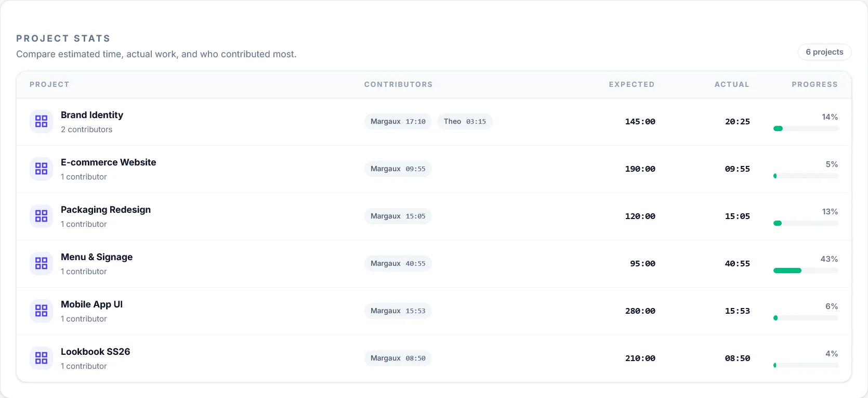Select the Packaging Redesign project icon
This screenshot has width=868, height=398.
coord(41,216)
